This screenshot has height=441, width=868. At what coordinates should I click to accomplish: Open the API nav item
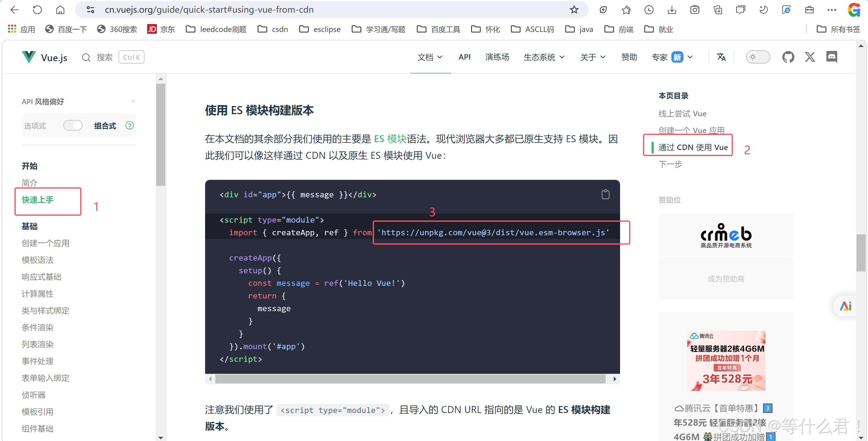coord(464,57)
